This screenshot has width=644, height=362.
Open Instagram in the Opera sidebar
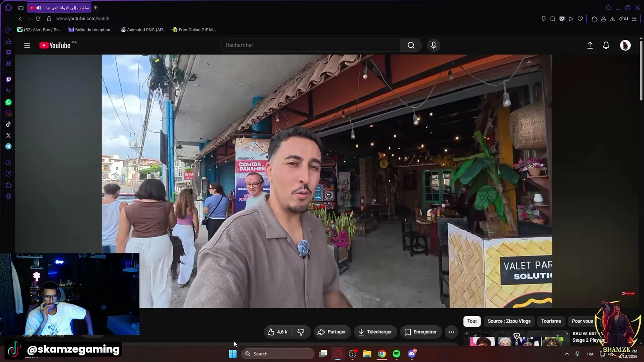tap(8, 113)
